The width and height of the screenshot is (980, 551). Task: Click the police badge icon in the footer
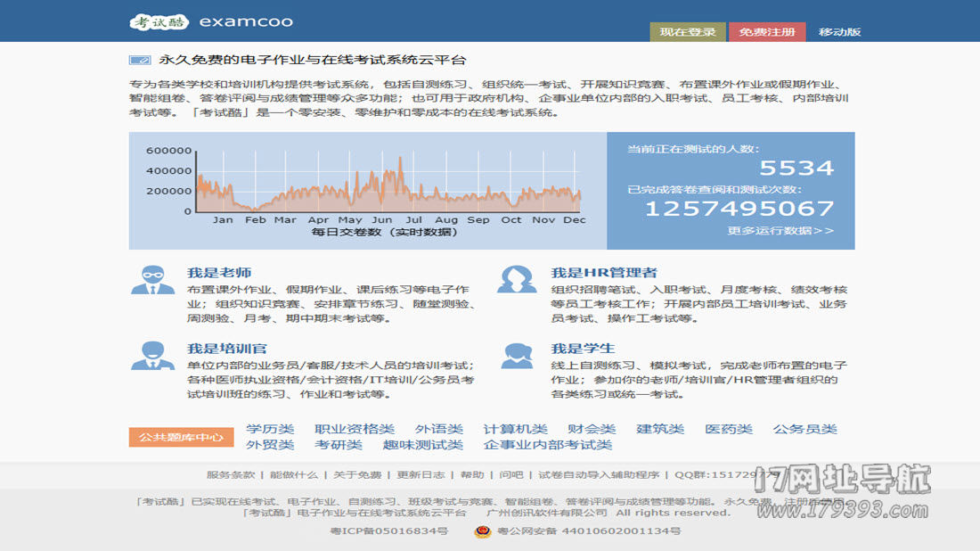pyautogui.click(x=482, y=531)
